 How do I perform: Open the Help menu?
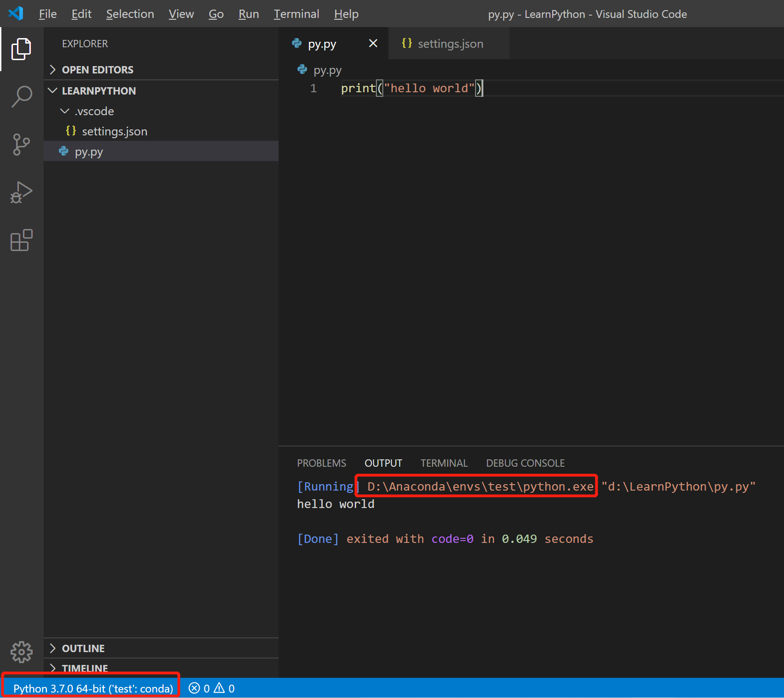click(x=346, y=14)
